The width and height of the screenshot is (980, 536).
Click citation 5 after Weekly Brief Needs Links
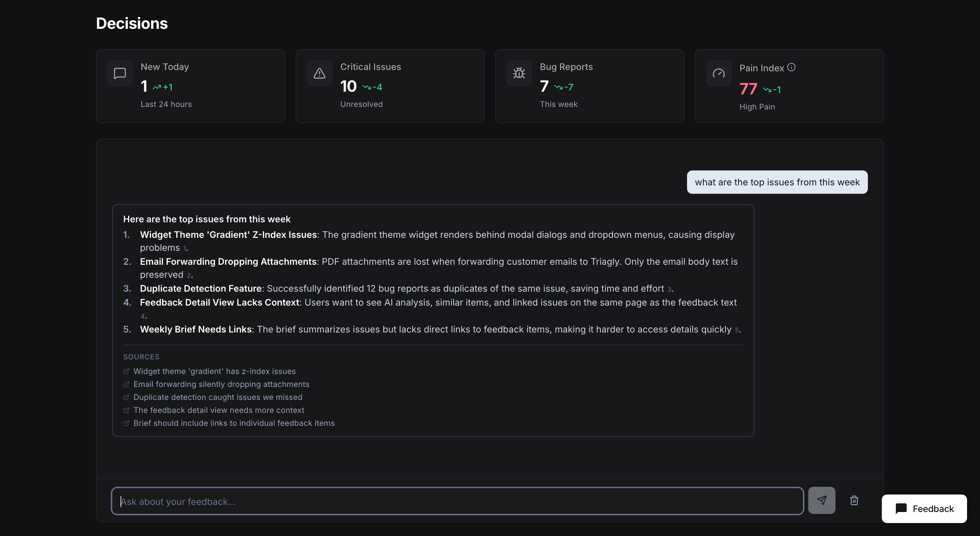tap(737, 330)
